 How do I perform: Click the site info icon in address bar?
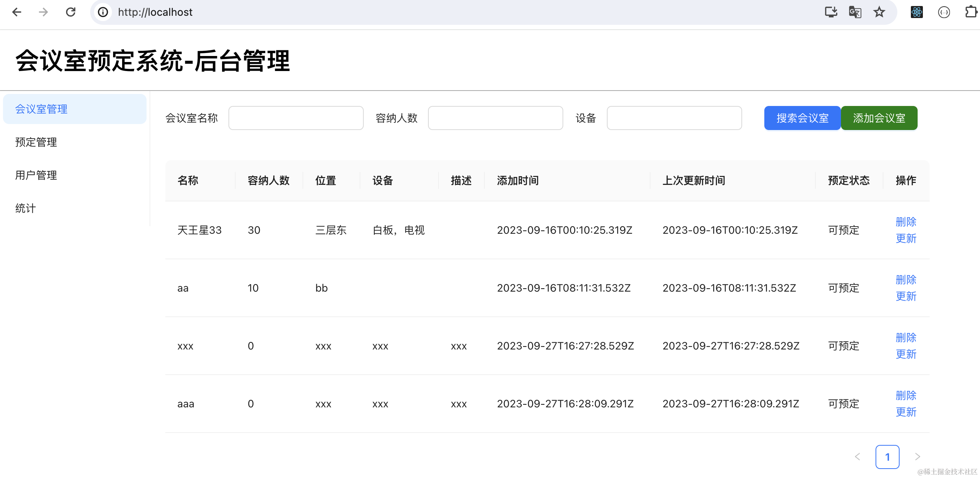(x=103, y=12)
